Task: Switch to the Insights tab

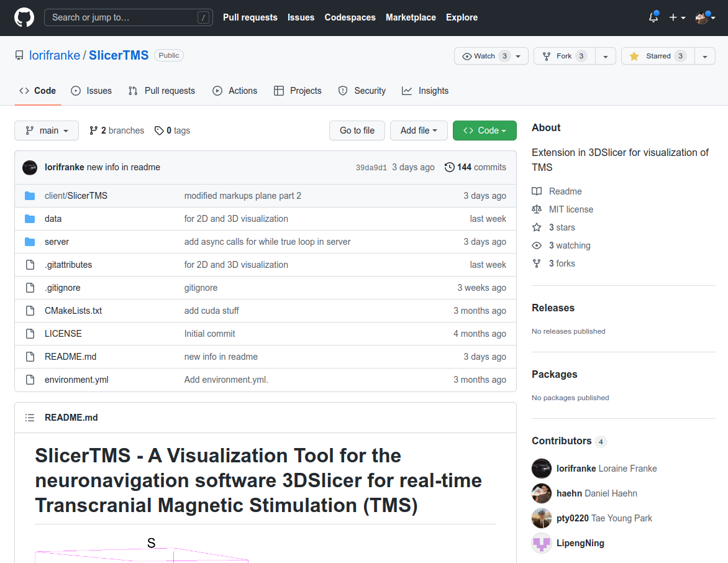Action: 425,91
